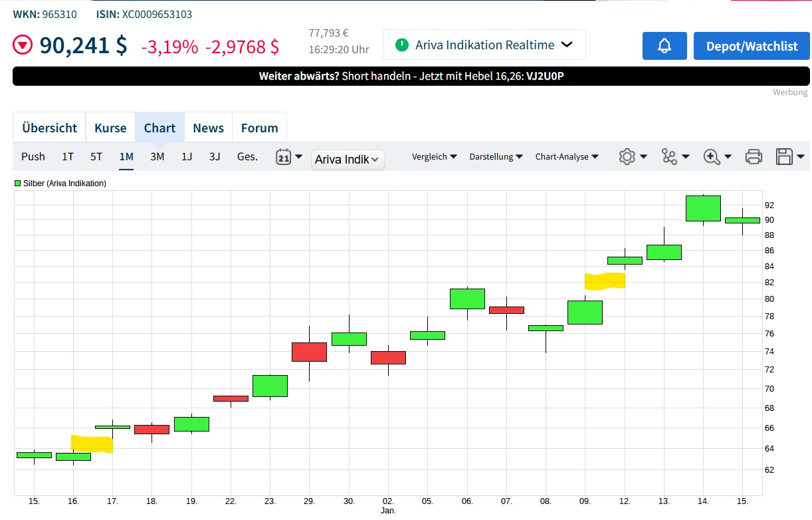Select the 1T time range
The height and width of the screenshot is (520, 812).
coord(68,157)
